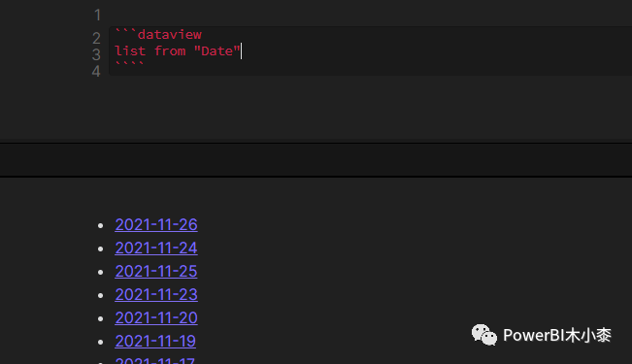The height and width of the screenshot is (364, 632).
Task: Click line number 1 in the gutter
Action: [x=97, y=16]
